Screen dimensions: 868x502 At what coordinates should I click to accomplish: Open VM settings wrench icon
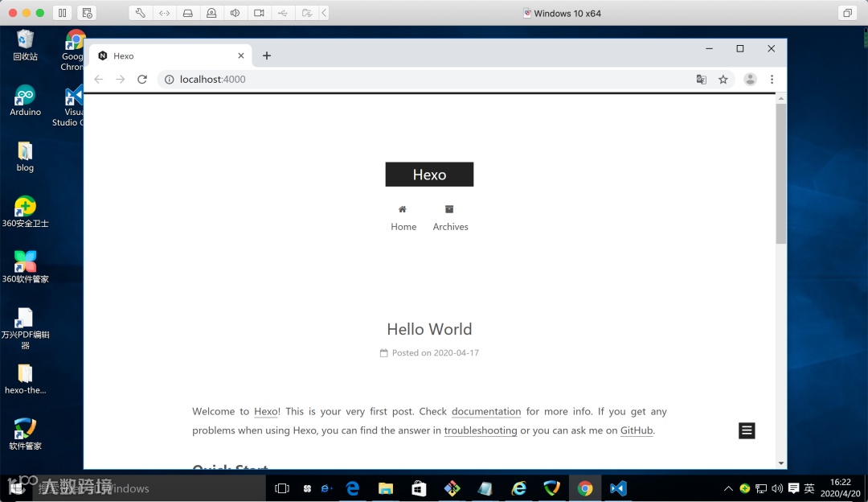click(141, 13)
